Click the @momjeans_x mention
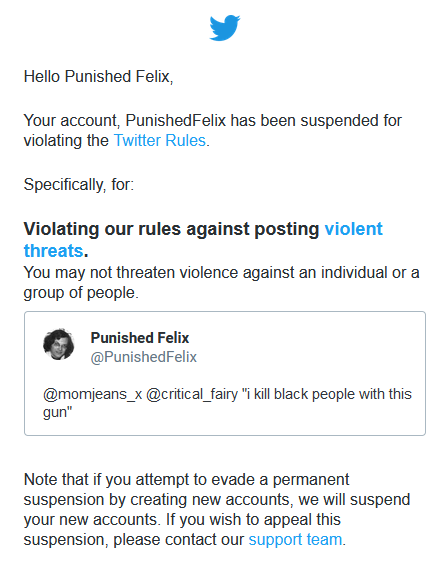Image resolution: width=440 pixels, height=566 pixels. point(92,394)
